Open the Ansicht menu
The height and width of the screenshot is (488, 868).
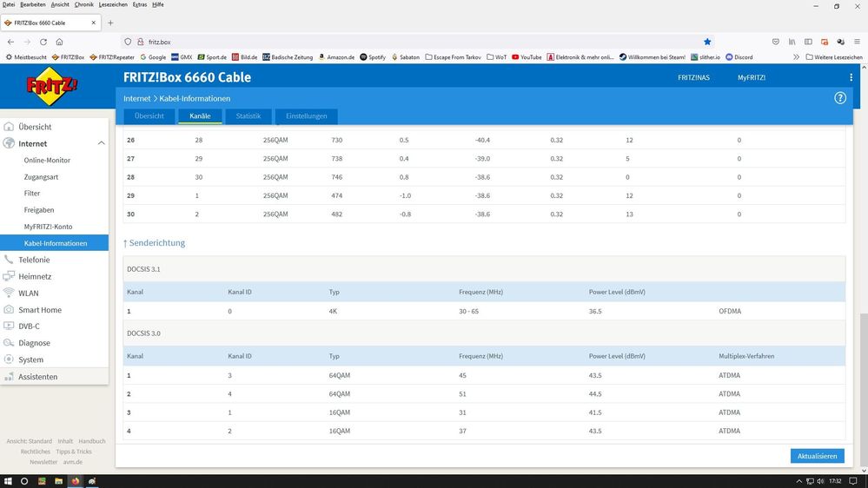coord(60,4)
